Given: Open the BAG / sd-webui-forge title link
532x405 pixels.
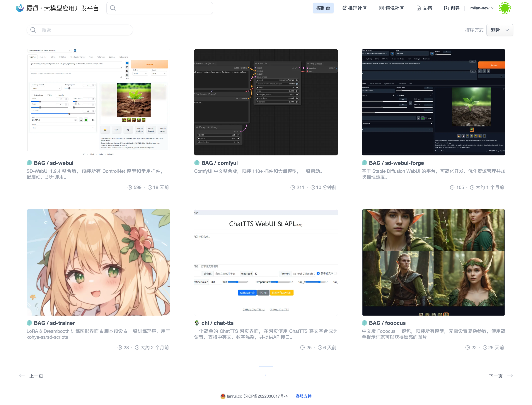Looking at the screenshot, I should (x=396, y=163).
